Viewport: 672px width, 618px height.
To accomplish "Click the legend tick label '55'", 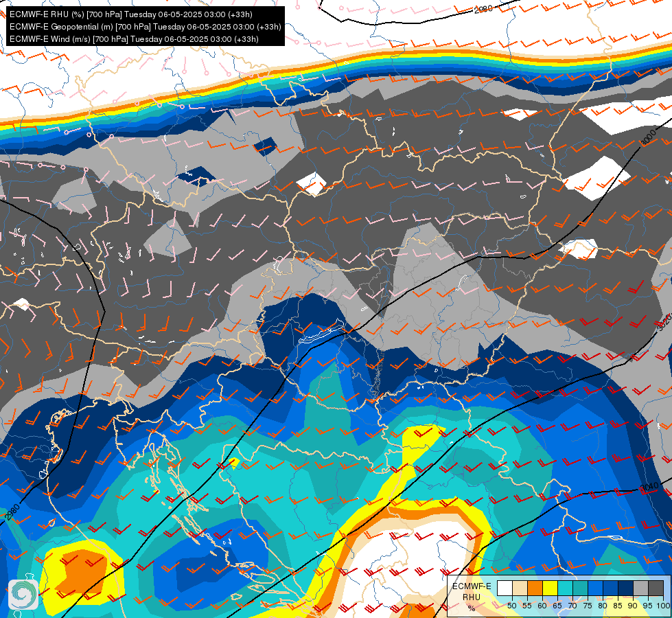I will click(x=527, y=606).
